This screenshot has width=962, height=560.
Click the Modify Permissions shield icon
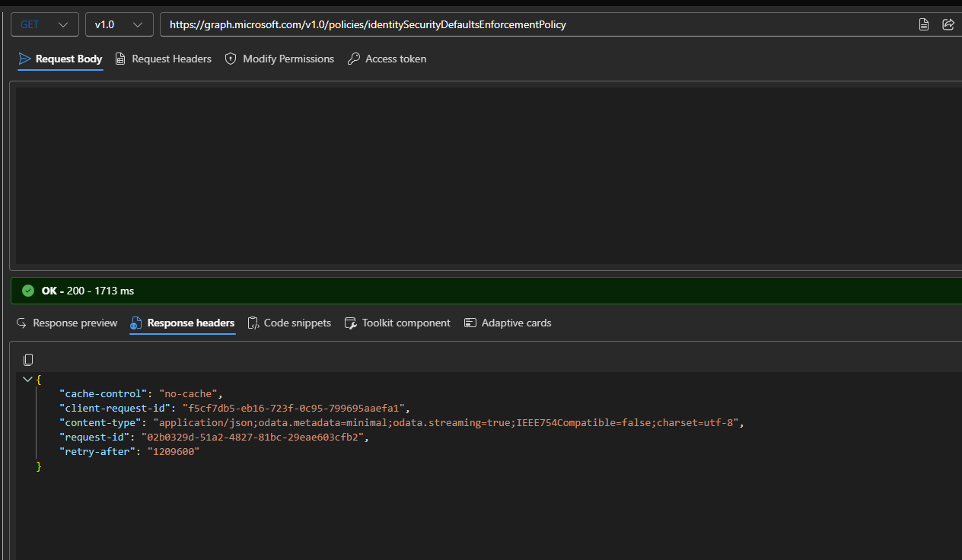pos(231,59)
